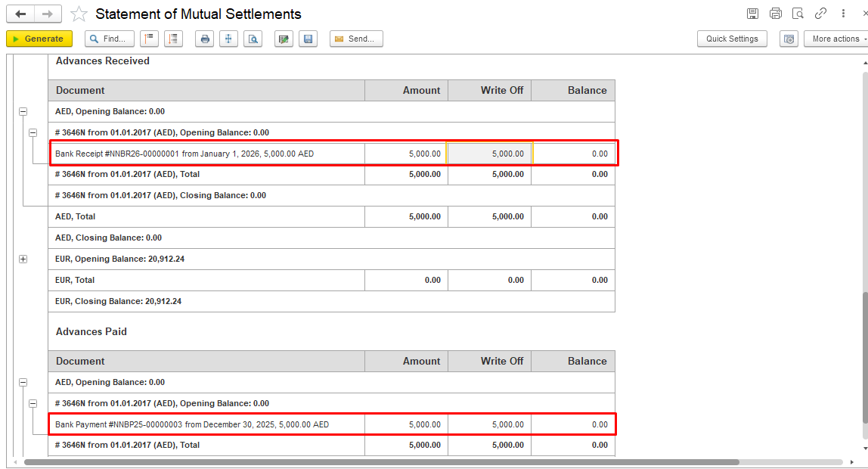Open the Find... search dialog

109,39
